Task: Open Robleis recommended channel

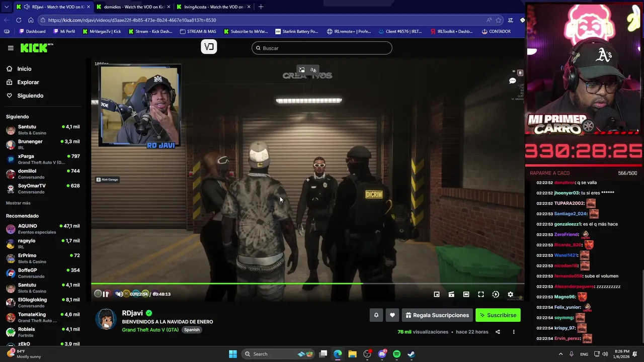Action: [43, 332]
